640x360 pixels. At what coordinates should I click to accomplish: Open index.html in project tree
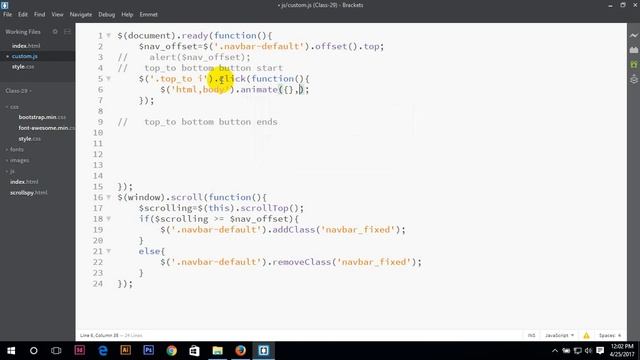24,182
